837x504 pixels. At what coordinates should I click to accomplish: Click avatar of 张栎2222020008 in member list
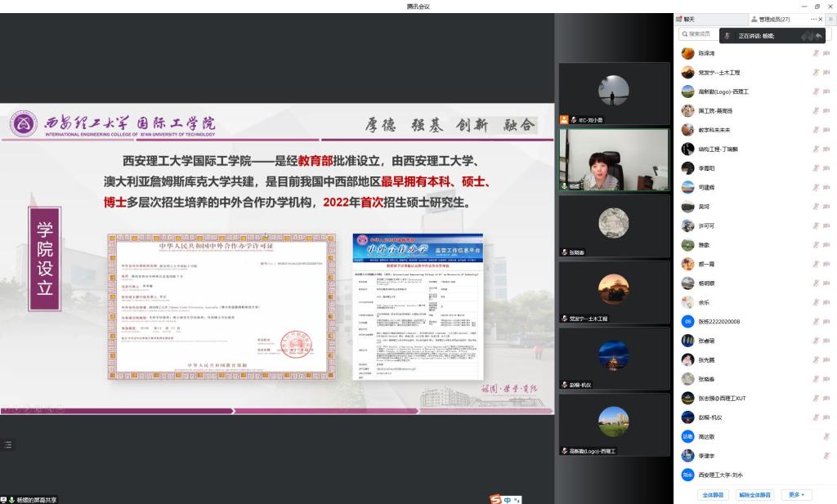pyautogui.click(x=687, y=322)
